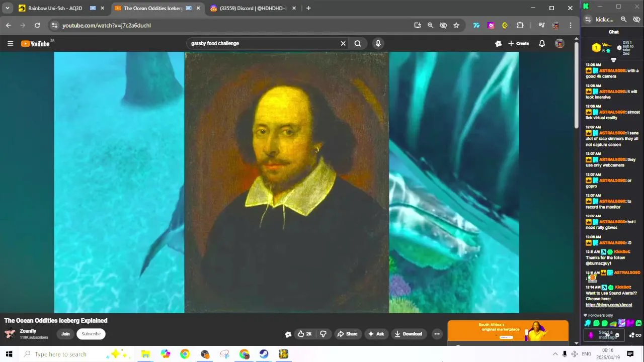This screenshot has width=644, height=362.
Task: Close the Discord tab
Action: 294,8
